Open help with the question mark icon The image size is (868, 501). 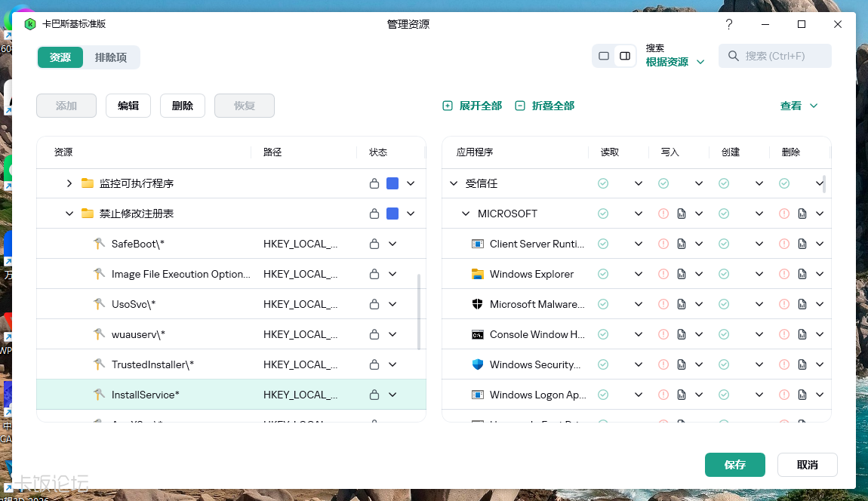pyautogui.click(x=729, y=24)
